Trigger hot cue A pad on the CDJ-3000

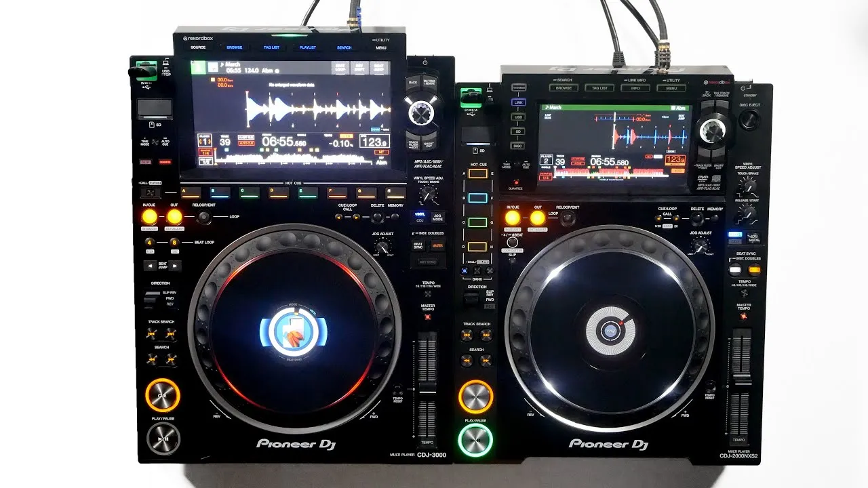tap(191, 192)
